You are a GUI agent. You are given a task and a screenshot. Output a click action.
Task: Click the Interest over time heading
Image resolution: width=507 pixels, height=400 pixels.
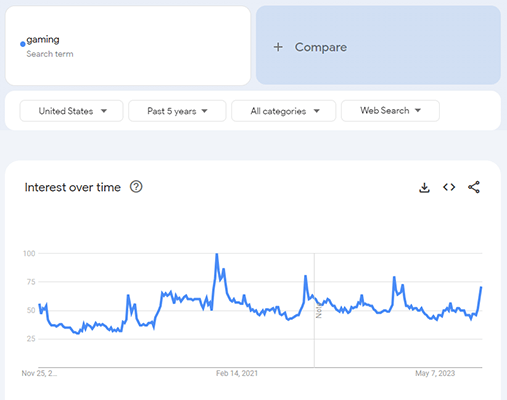coord(72,187)
